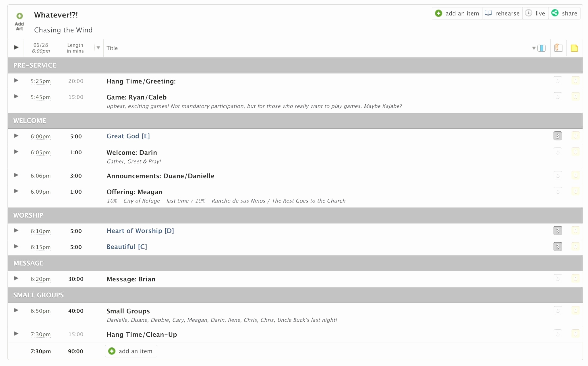Click add an item at plan bottom
The height and width of the screenshot is (366, 588).
131,351
